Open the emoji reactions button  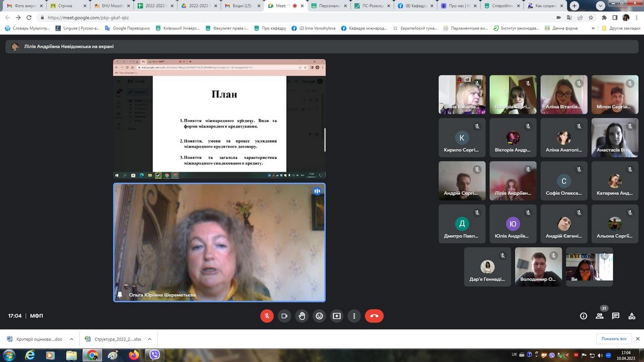319,315
